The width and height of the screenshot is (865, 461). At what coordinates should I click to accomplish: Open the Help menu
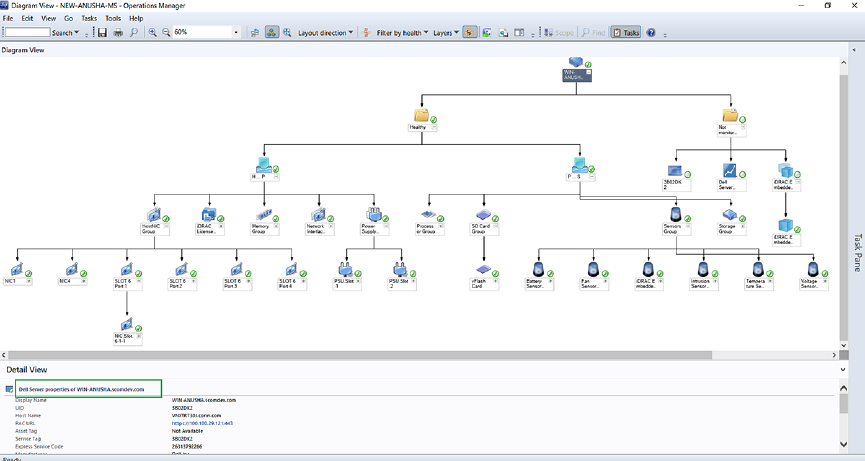(136, 18)
